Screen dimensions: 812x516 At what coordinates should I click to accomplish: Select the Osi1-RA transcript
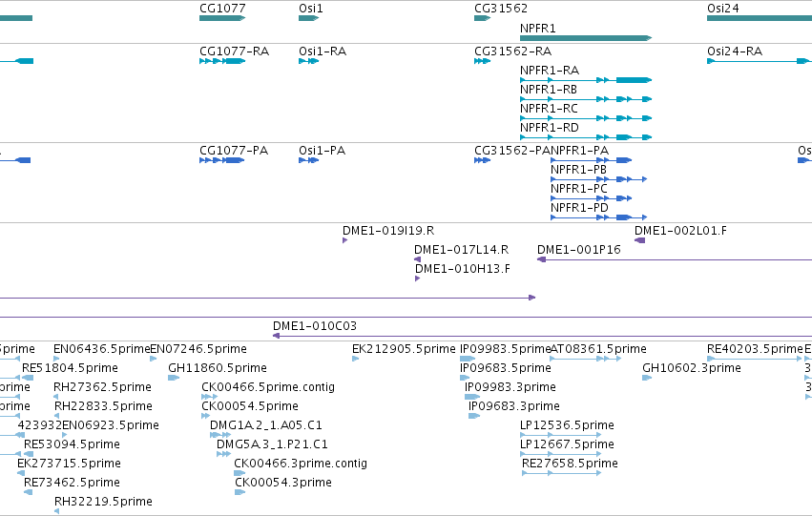coord(308,61)
